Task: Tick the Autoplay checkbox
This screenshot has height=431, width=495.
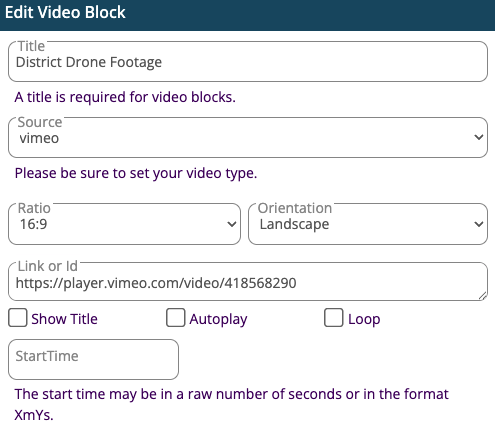Action: 176,318
